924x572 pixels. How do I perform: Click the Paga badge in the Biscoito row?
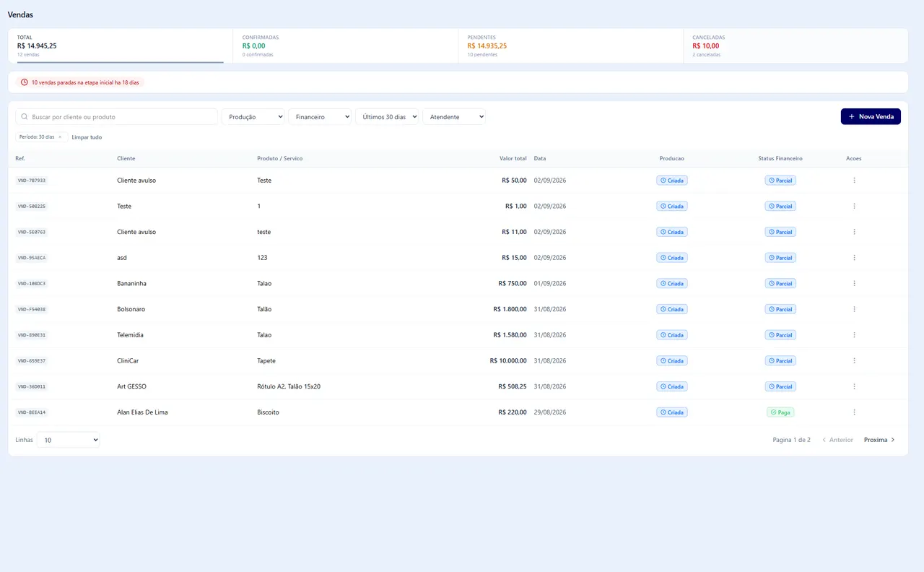[x=780, y=412]
